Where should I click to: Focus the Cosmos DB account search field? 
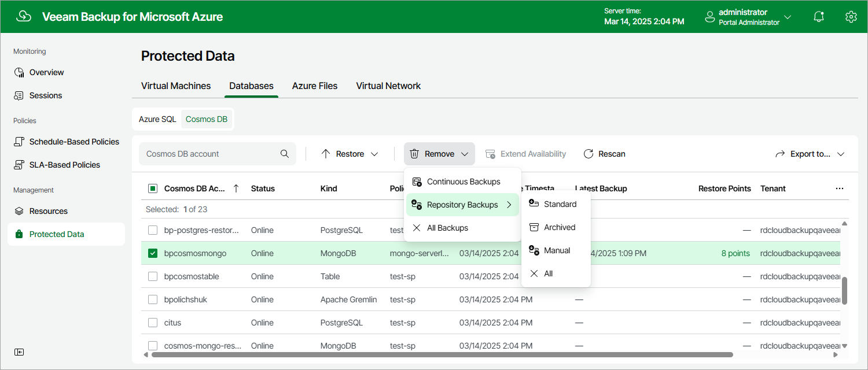(x=218, y=154)
